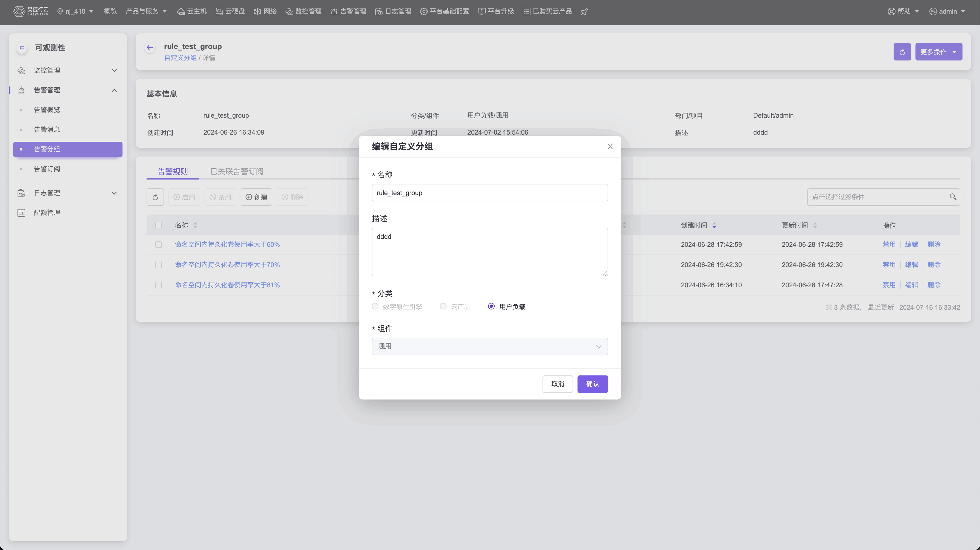Click the pin icon in top navigation
980x550 pixels.
pyautogui.click(x=584, y=11)
